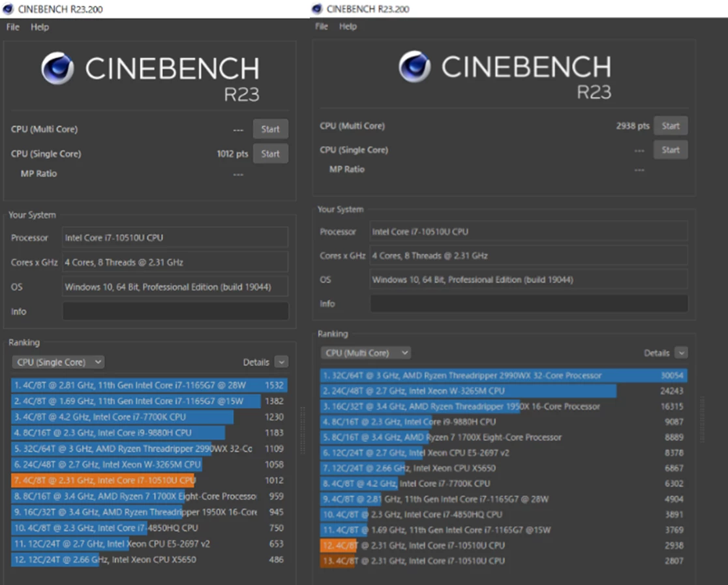Click Cinebench app icon in right window title bar
Image resolution: width=728 pixels, height=585 pixels.
pos(317,8)
